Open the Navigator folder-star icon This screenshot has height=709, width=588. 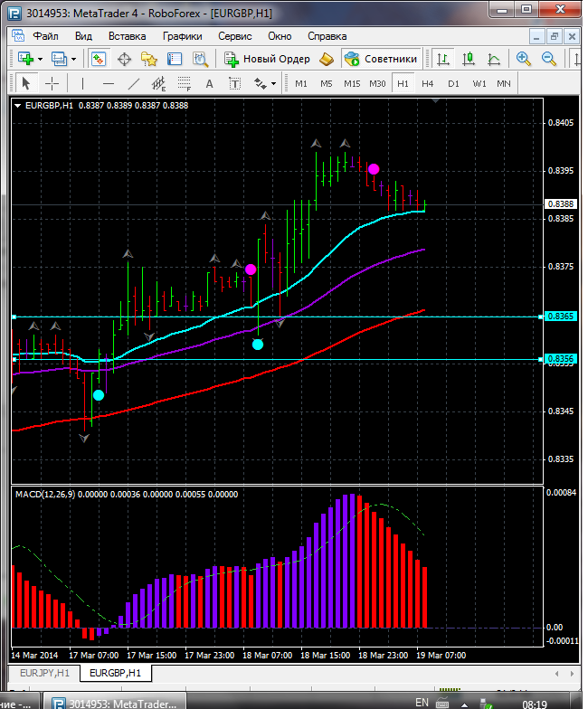pos(149,59)
